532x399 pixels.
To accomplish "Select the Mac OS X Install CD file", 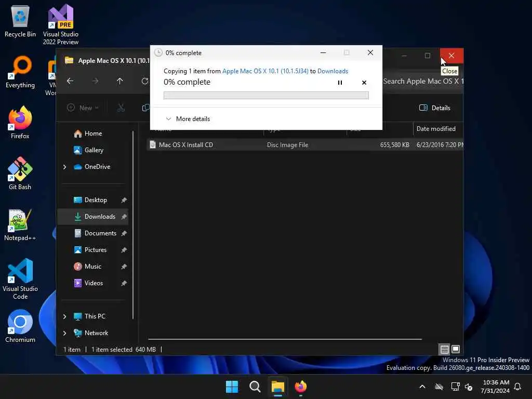I will point(305,145).
